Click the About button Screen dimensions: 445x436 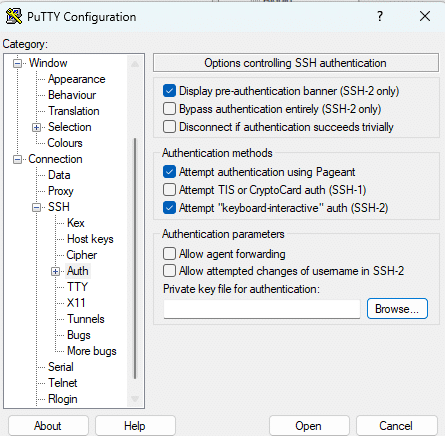point(48,426)
